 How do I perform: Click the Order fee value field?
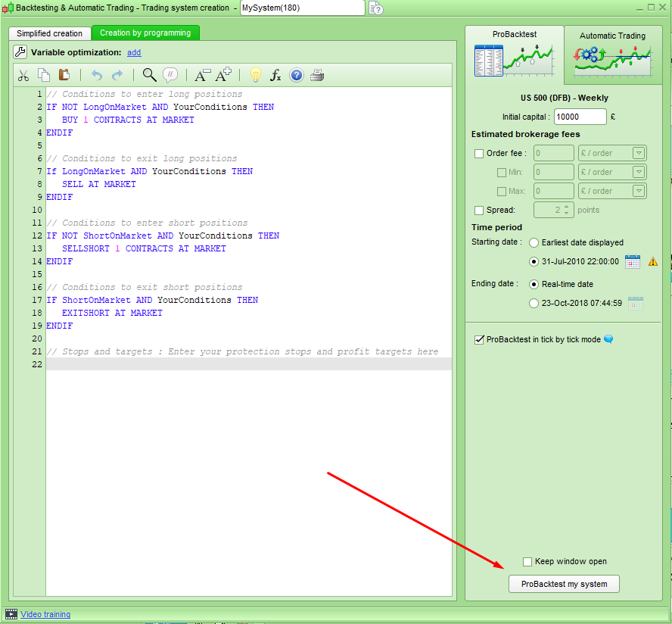point(554,153)
